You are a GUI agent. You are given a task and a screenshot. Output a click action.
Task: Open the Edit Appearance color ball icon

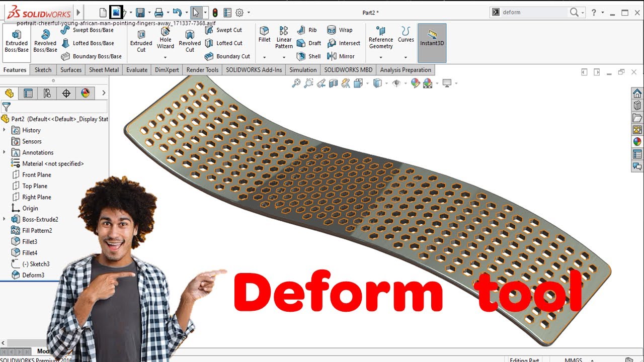(x=416, y=83)
